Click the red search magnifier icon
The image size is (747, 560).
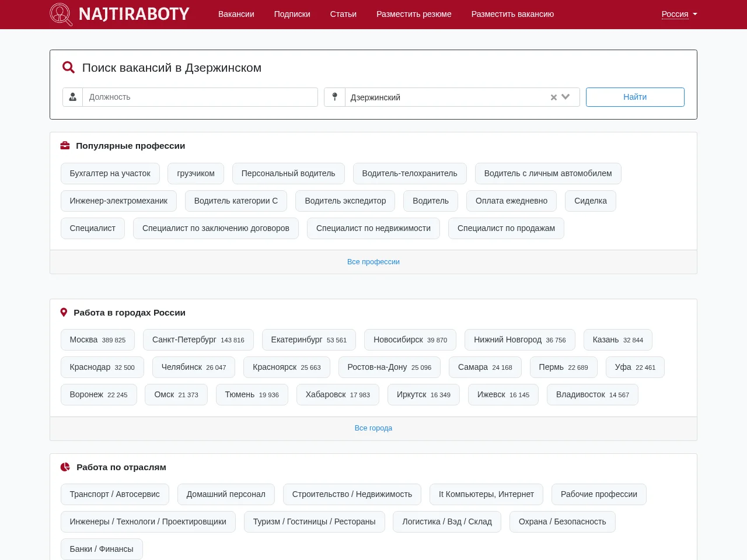click(x=68, y=68)
